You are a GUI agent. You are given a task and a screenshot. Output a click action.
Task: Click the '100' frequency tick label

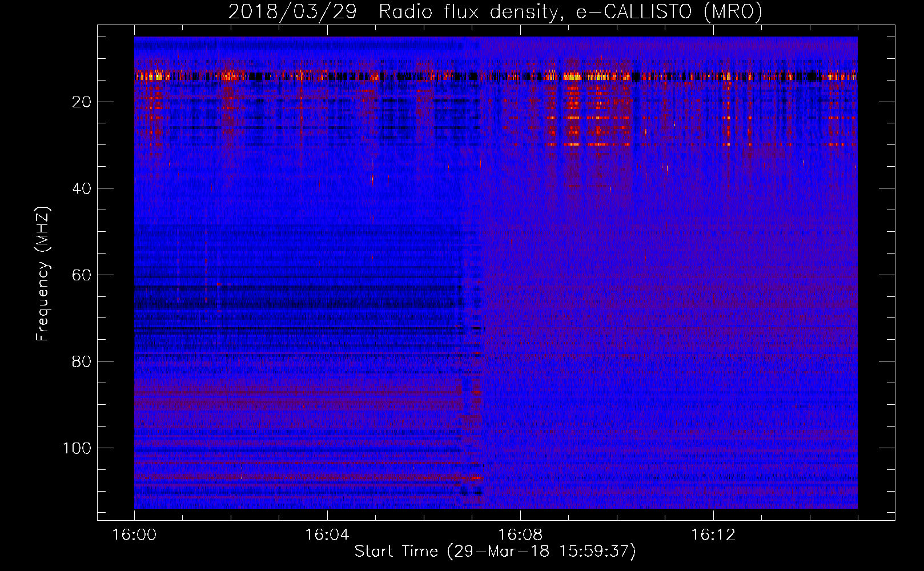pyautogui.click(x=77, y=448)
